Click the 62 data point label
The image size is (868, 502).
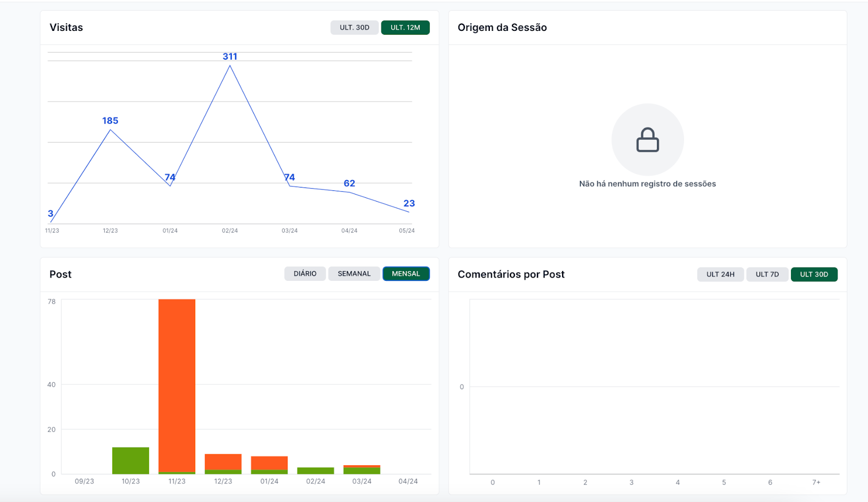[x=349, y=183]
